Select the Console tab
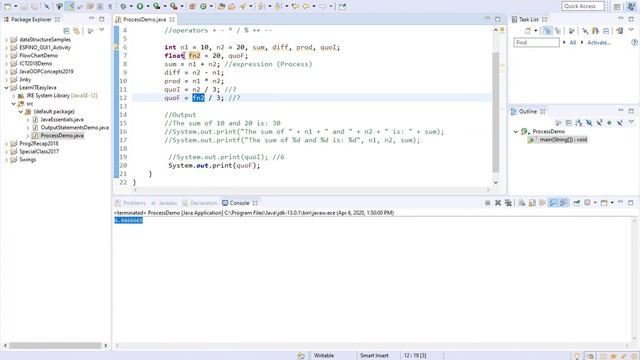This screenshot has height=360, width=640. point(239,203)
